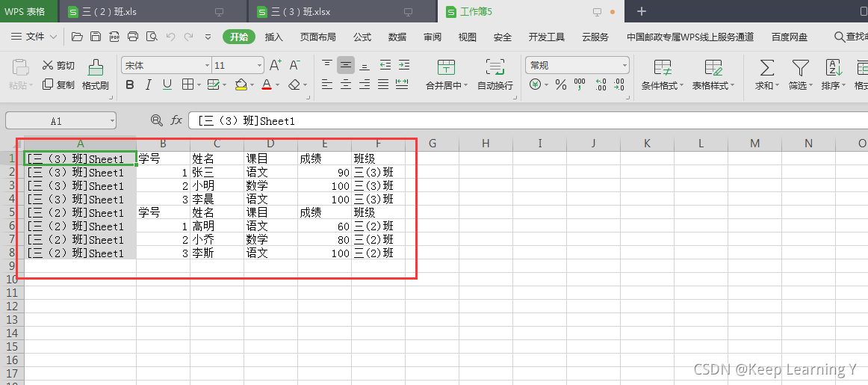Image resolution: width=868 pixels, height=385 pixels.
Task: Toggle middle vertical alignment
Action: tap(346, 65)
